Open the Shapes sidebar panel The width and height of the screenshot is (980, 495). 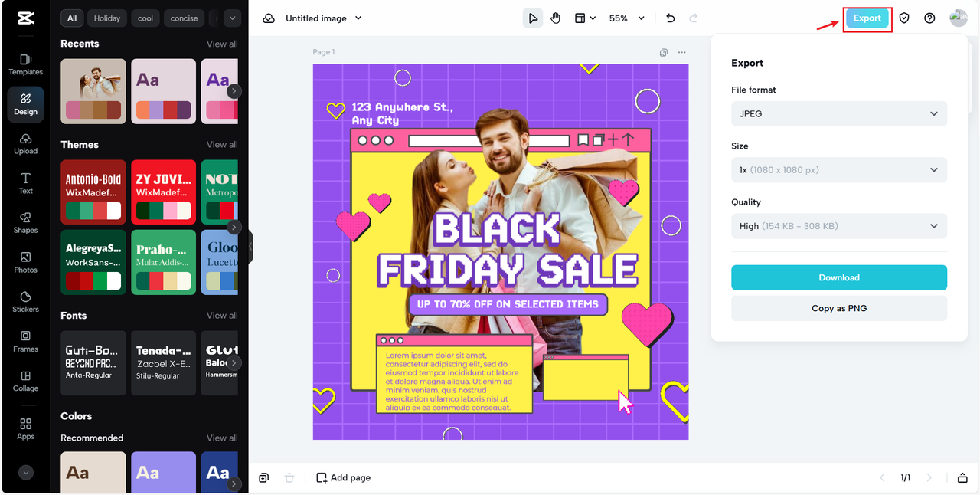25,223
